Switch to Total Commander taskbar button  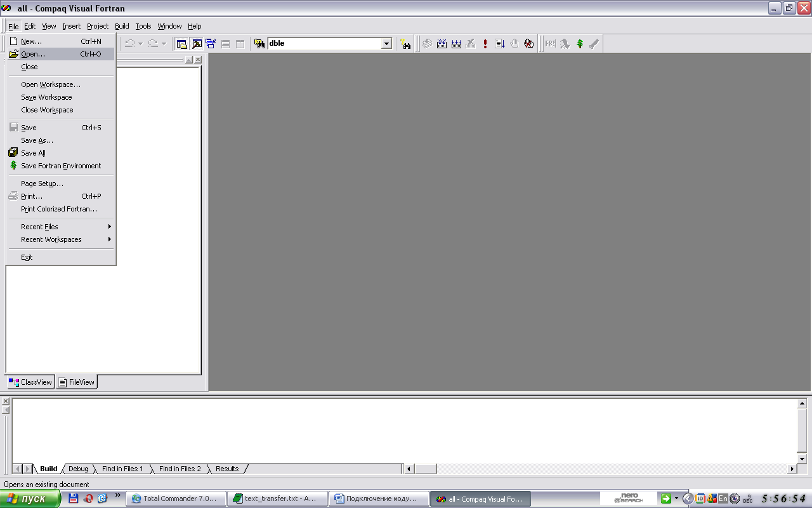pos(177,498)
